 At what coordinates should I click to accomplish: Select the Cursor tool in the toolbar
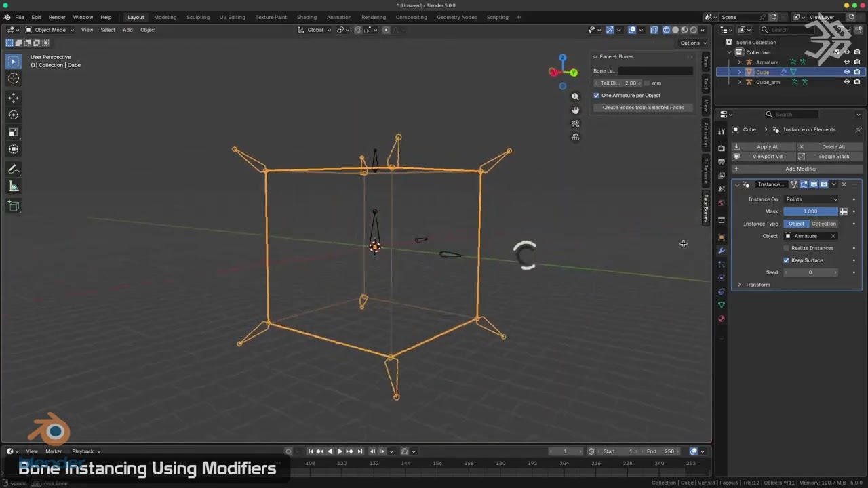tap(14, 79)
